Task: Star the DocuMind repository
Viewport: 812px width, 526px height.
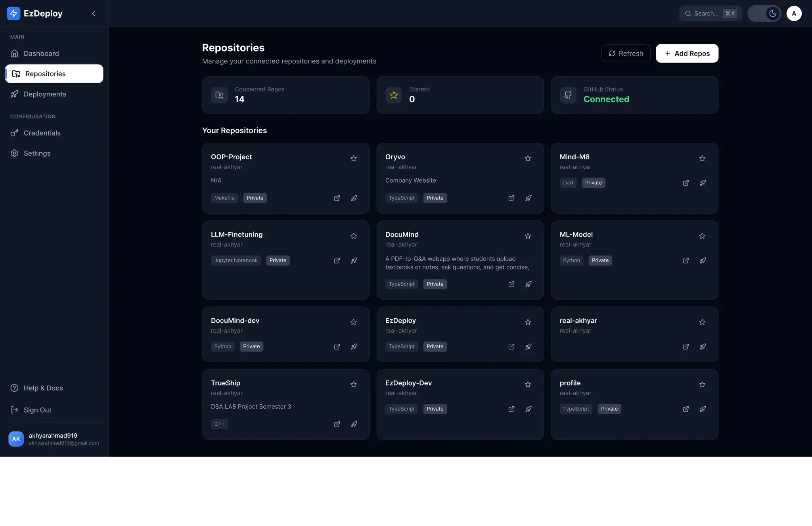Action: (528, 236)
